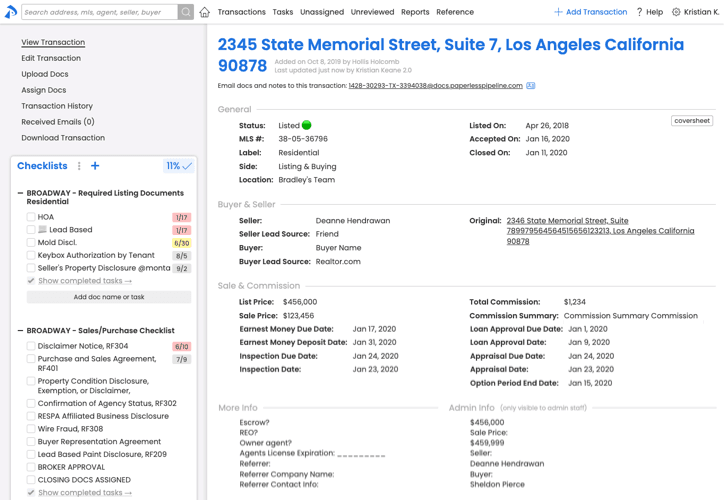The width and height of the screenshot is (724, 500).
Task: Click Lead Based Paint Disclosure, RF209 task
Action: 102,454
